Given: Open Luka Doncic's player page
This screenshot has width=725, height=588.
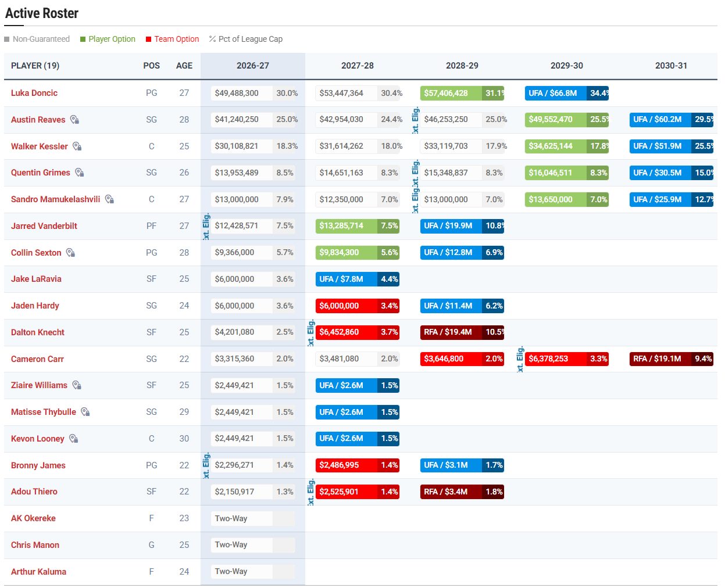Looking at the screenshot, I should tap(34, 93).
